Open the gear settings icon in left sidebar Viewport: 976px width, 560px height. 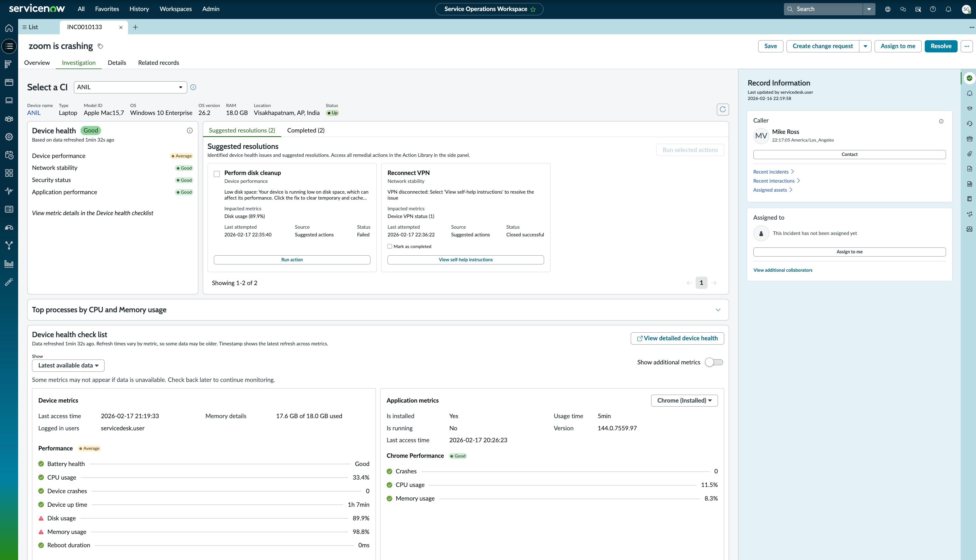9,137
